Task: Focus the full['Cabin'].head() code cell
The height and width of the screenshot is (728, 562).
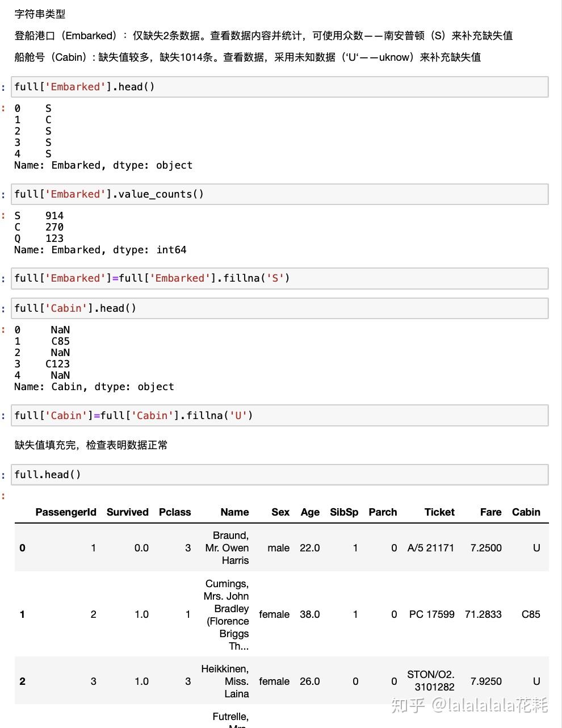Action: point(280,308)
